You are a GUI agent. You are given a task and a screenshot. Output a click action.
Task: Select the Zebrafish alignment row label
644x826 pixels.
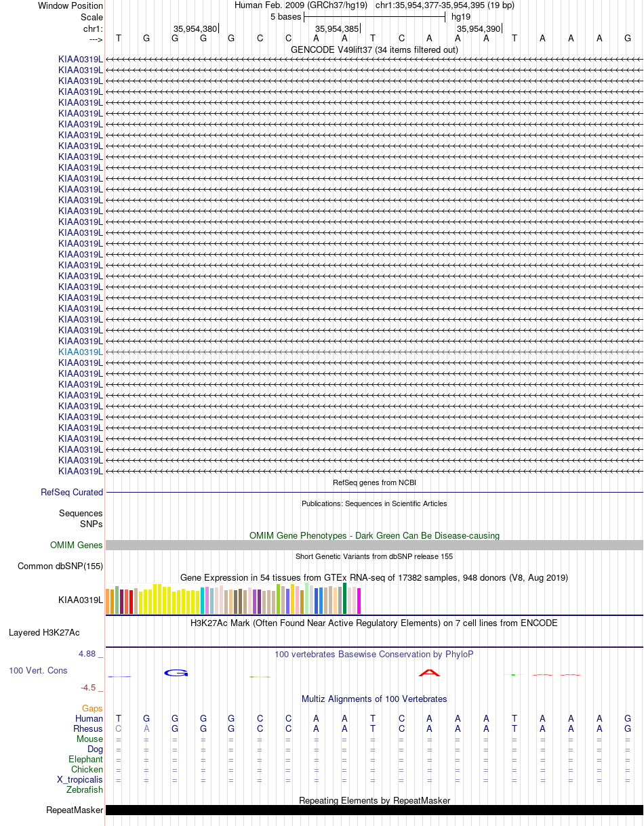point(85,790)
